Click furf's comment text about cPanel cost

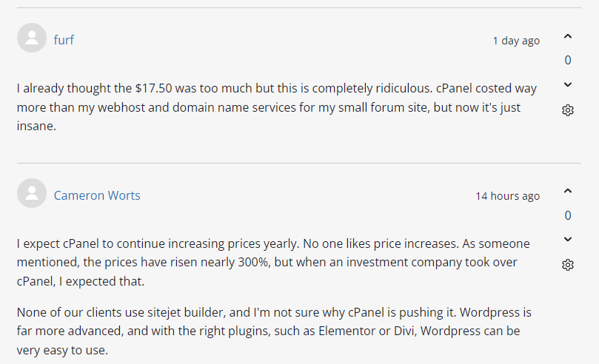point(274,107)
